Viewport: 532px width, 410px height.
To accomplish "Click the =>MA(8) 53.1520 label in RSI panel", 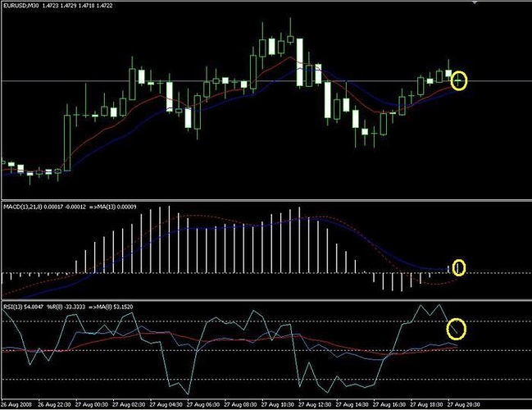I will 111,307.
